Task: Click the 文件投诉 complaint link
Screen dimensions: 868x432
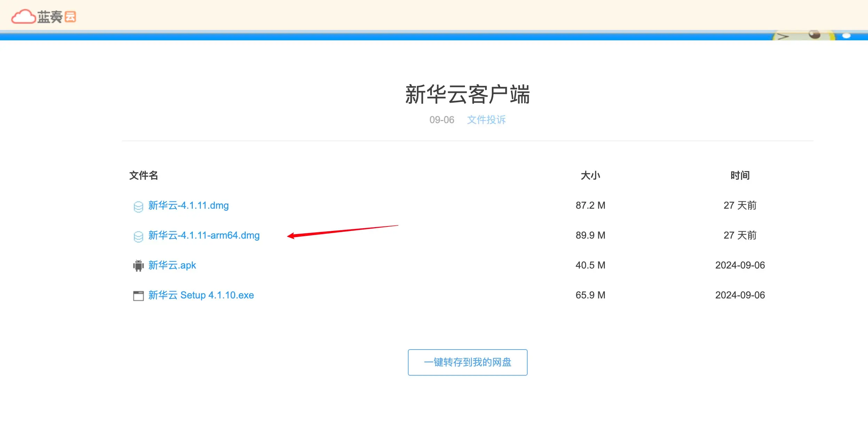Action: point(486,120)
